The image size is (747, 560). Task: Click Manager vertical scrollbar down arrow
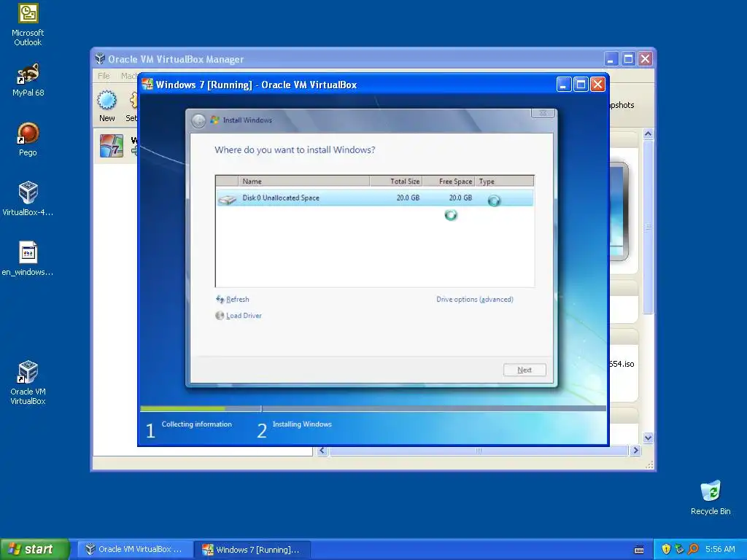pos(648,437)
